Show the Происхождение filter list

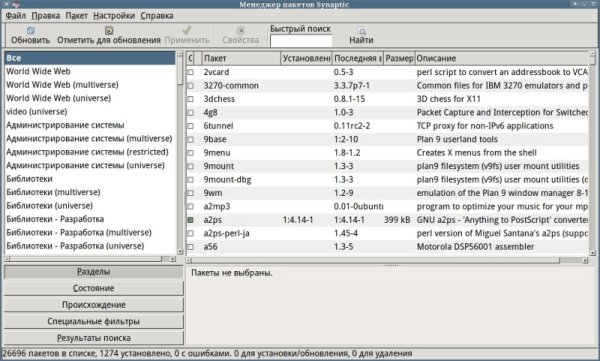pos(94,305)
